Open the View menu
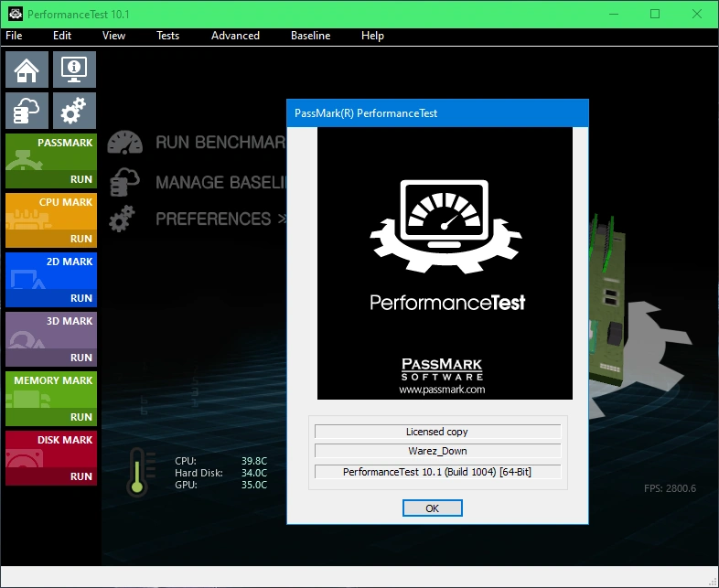Viewport: 719px width, 588px height. coord(113,36)
